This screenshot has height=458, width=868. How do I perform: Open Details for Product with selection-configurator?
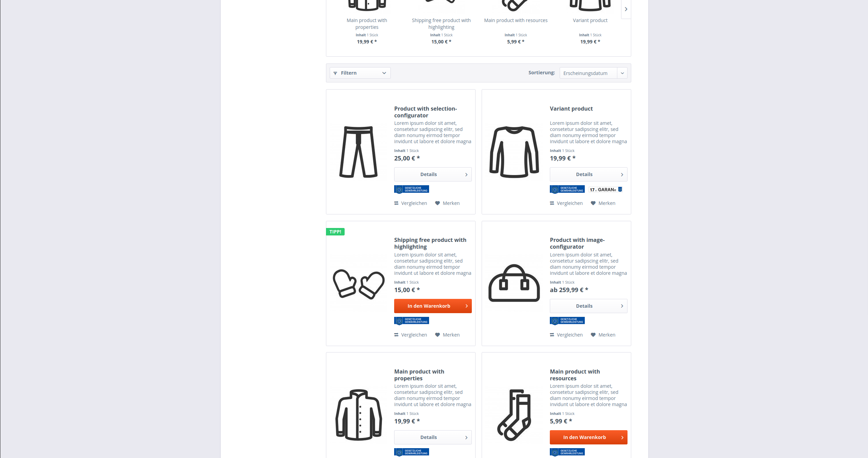[x=433, y=174]
